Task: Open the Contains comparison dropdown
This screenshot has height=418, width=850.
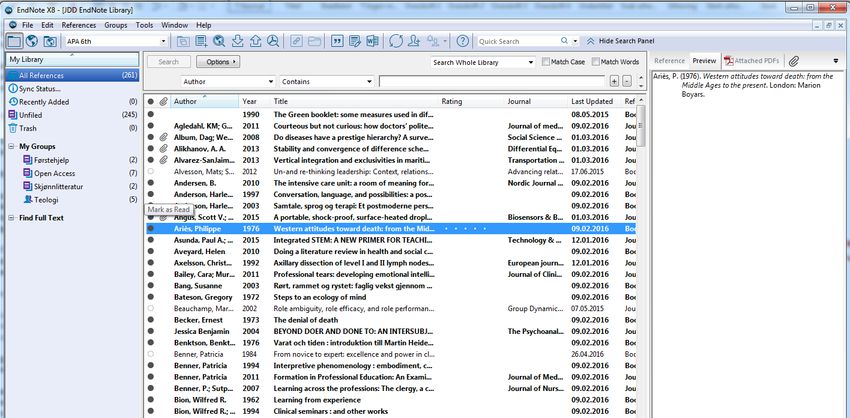Action: [x=369, y=82]
